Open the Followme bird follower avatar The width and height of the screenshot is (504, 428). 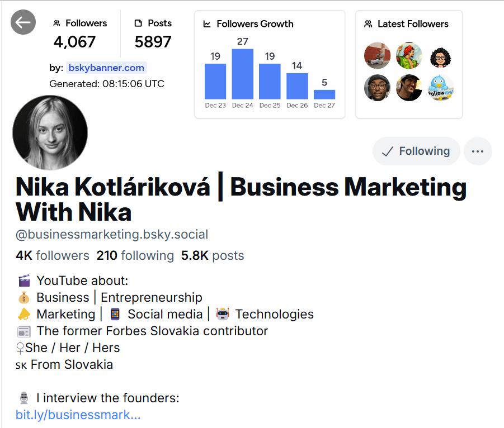[x=440, y=88]
